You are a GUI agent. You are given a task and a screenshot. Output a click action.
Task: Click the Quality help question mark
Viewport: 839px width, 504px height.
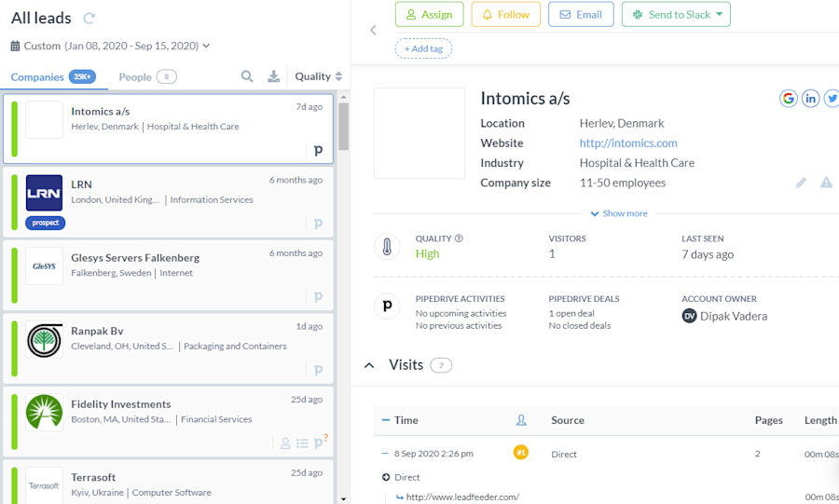pyautogui.click(x=459, y=238)
